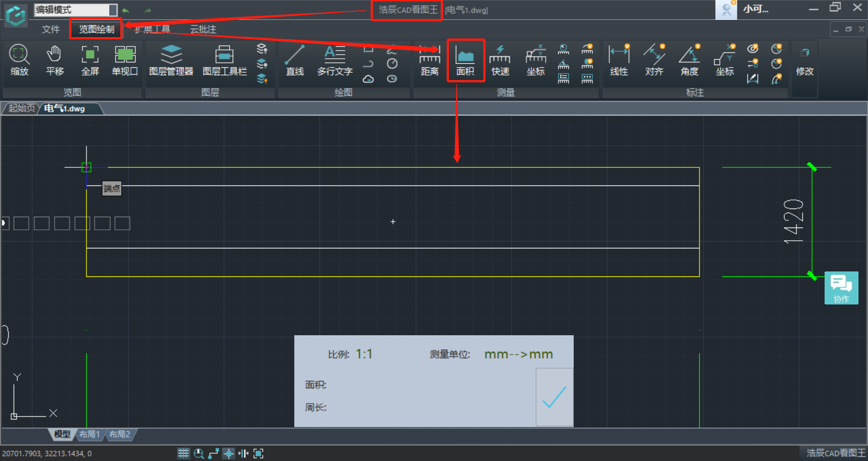Click the measurement list results icon
Image resolution: width=868 pixels, height=461 pixels.
click(x=563, y=79)
